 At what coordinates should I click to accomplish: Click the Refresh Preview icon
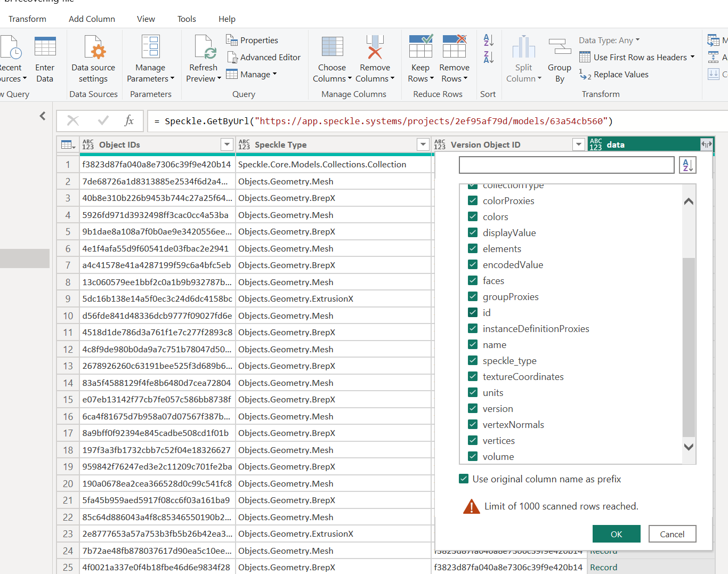coord(204,47)
